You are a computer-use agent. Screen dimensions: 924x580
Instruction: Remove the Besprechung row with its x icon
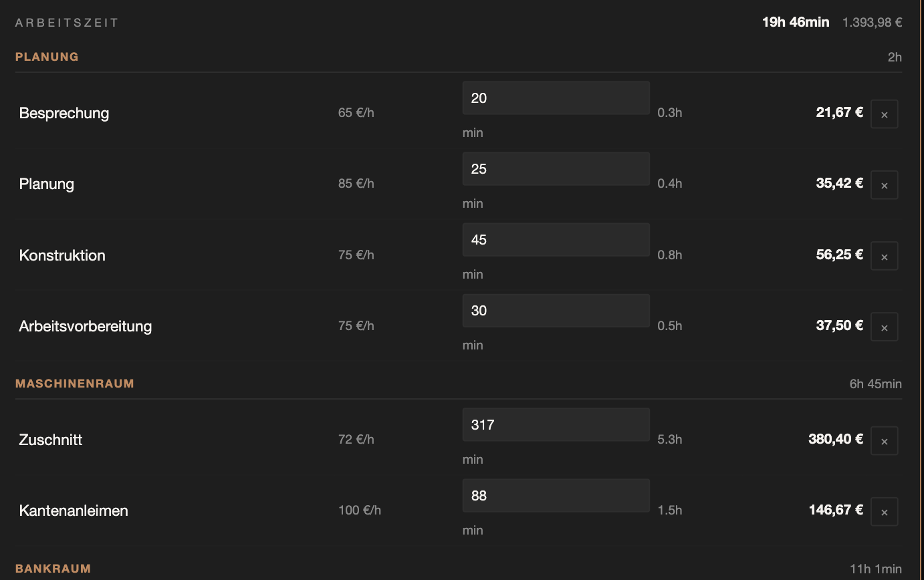pyautogui.click(x=884, y=114)
